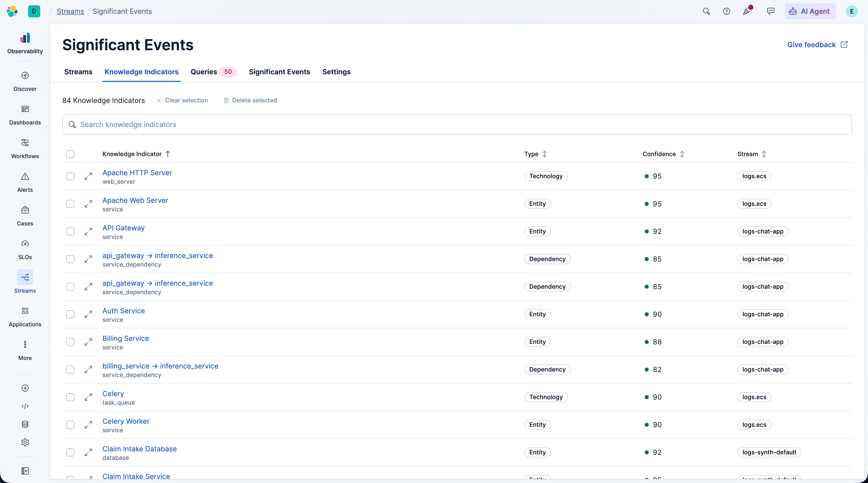The height and width of the screenshot is (483, 868).
Task: Sort by Stream column
Action: click(x=752, y=154)
